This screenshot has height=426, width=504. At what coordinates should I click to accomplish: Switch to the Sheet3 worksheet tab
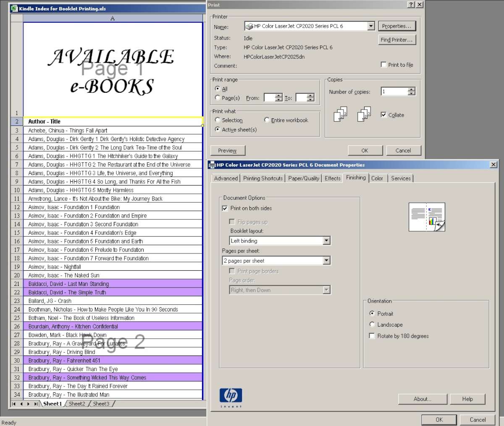[101, 404]
